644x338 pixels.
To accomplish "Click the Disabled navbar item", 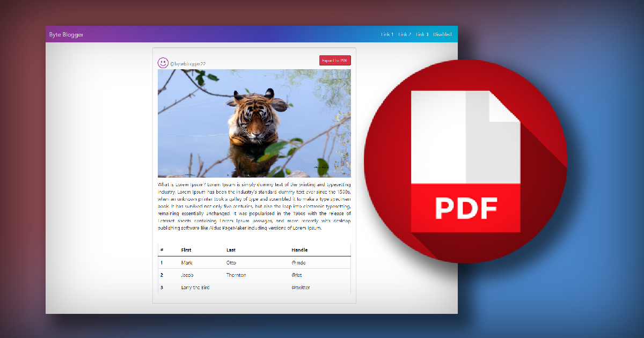I will pos(443,34).
